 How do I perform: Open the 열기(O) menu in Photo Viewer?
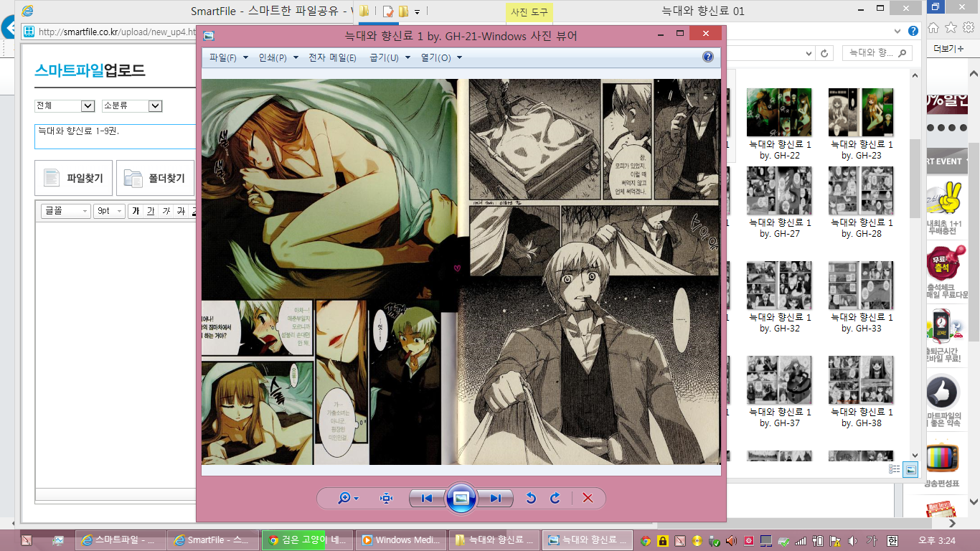(x=441, y=57)
